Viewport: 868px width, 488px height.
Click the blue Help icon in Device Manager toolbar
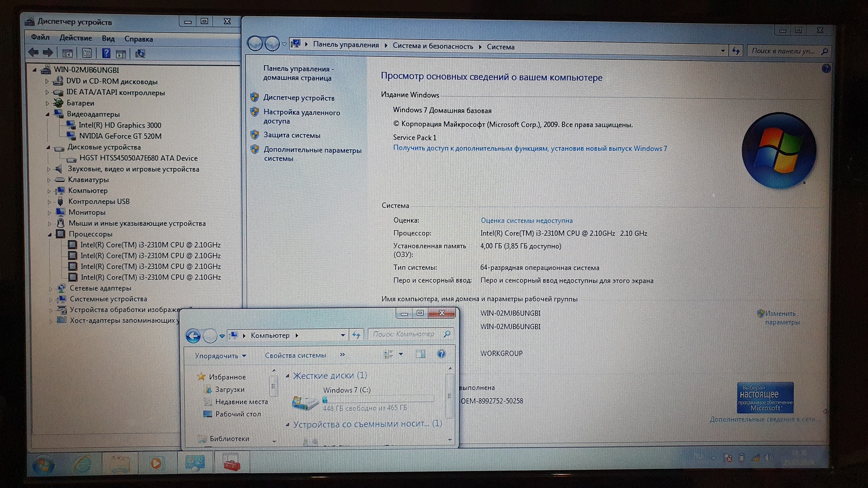tap(106, 53)
